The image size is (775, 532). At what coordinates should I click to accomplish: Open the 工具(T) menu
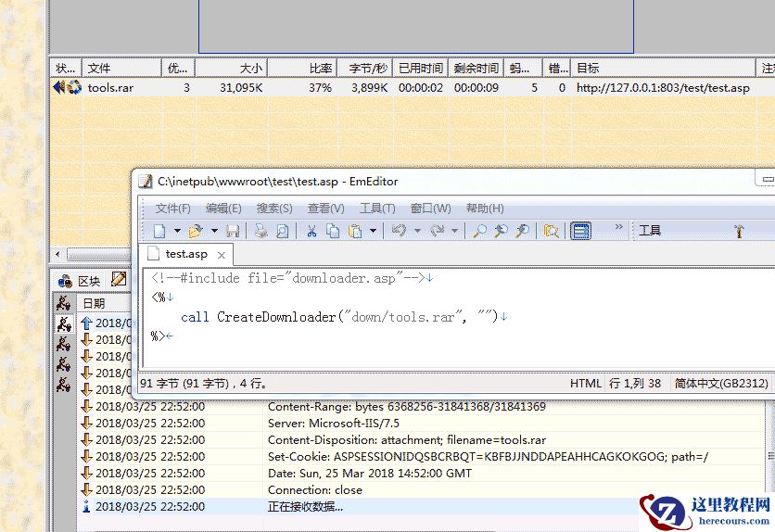(x=377, y=209)
